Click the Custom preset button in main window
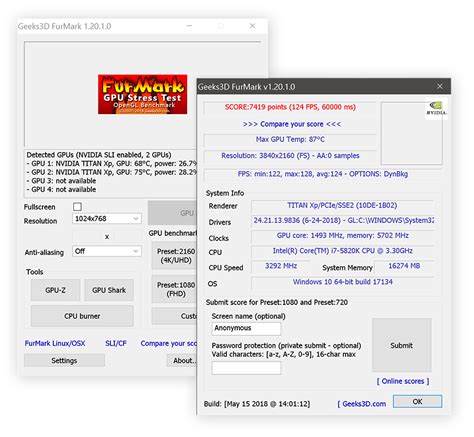Viewport: 474px width, 437px height. [x=174, y=316]
